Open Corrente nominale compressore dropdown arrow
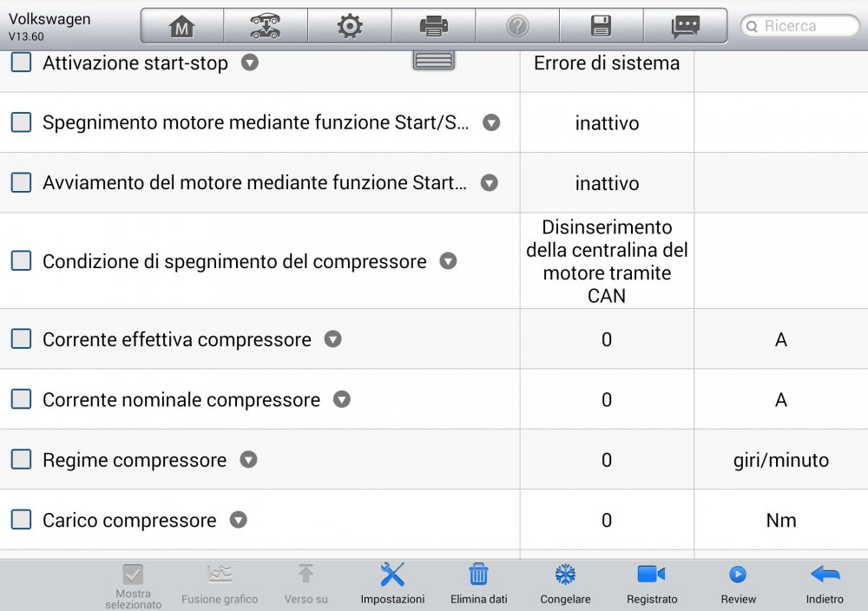 [x=342, y=399]
